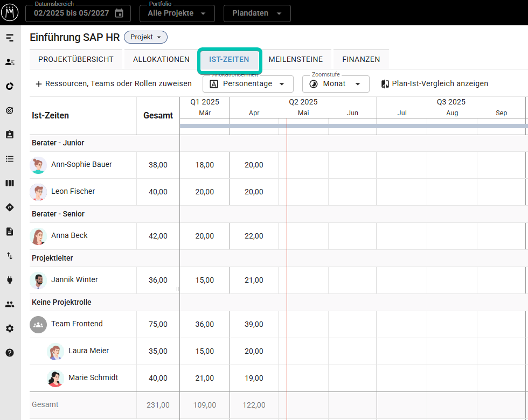Screen dimensions: 528x420
Task: Open the settings gear in the sidebar
Action: (10, 328)
